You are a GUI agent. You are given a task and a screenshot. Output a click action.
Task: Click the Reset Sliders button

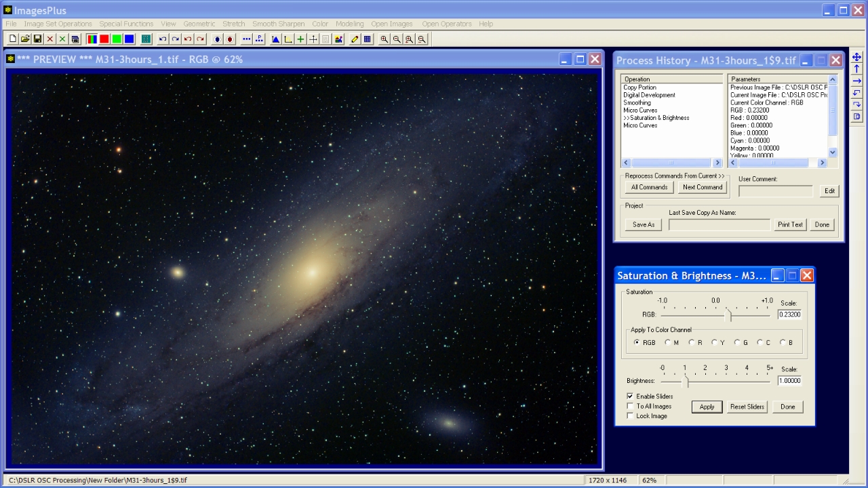click(747, 407)
